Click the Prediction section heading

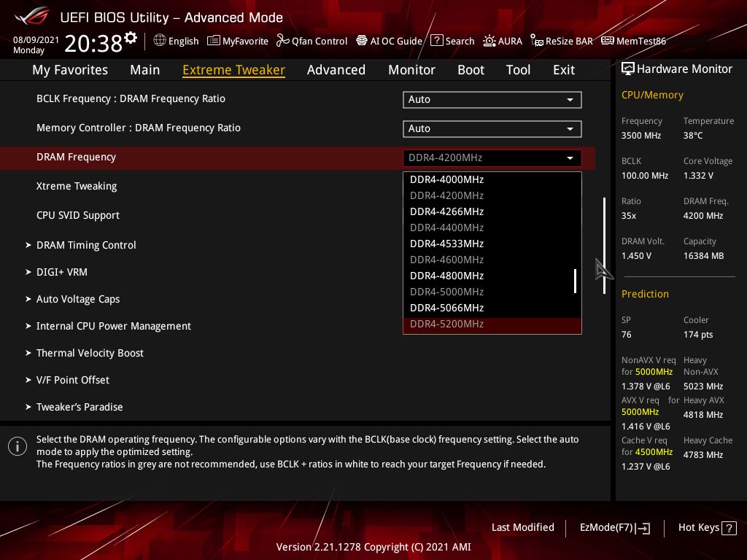[x=645, y=295]
